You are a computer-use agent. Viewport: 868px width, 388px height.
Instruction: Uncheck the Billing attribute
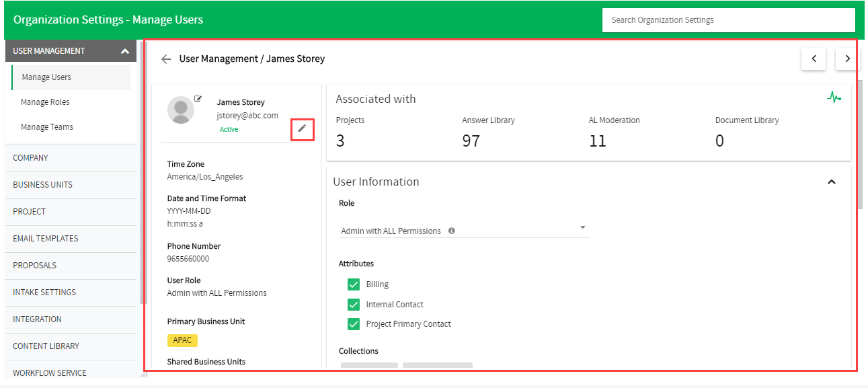click(x=354, y=284)
